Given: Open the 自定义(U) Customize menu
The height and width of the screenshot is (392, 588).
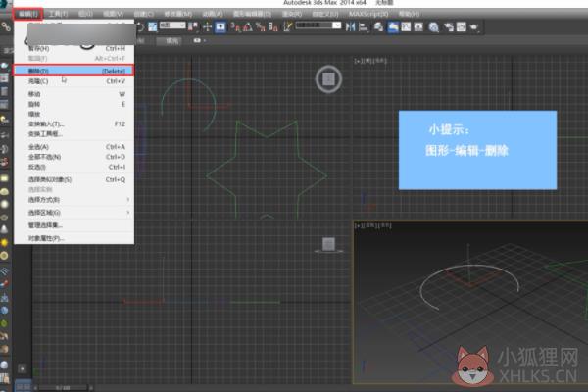Looking at the screenshot, I should (325, 14).
